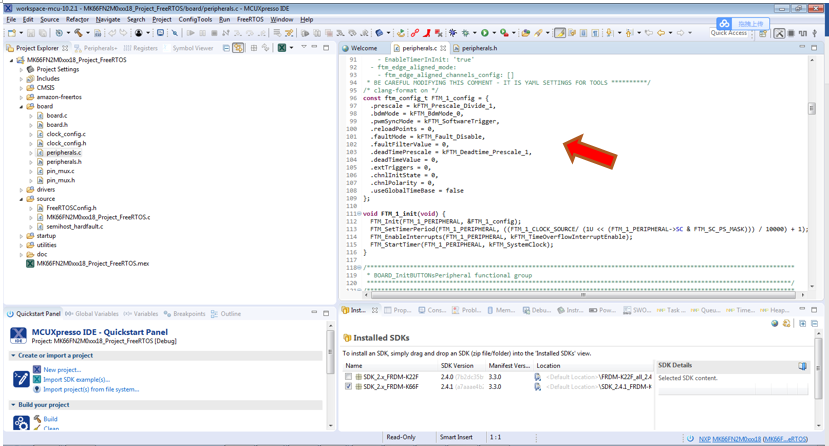Open the ConfigTools menu
829x446 pixels.
pyautogui.click(x=195, y=19)
